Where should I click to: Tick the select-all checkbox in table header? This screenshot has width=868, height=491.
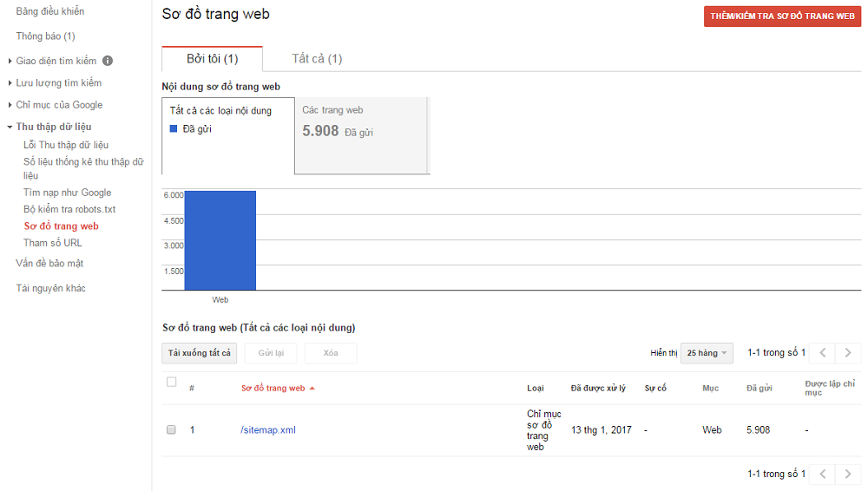click(x=171, y=383)
